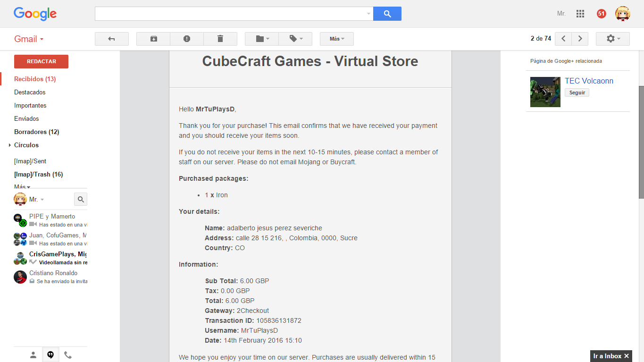644x362 pixels.
Task: Switch to the contacts tab icon
Action: point(33,355)
